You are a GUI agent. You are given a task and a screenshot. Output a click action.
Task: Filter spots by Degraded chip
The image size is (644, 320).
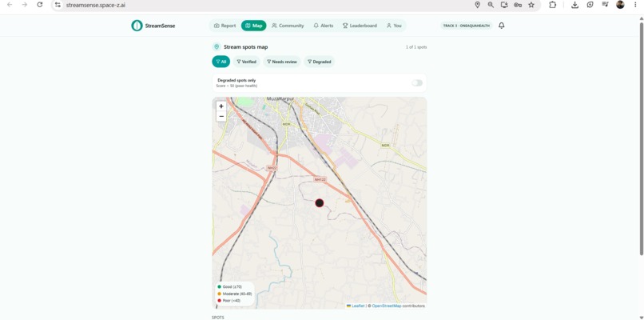pyautogui.click(x=319, y=62)
